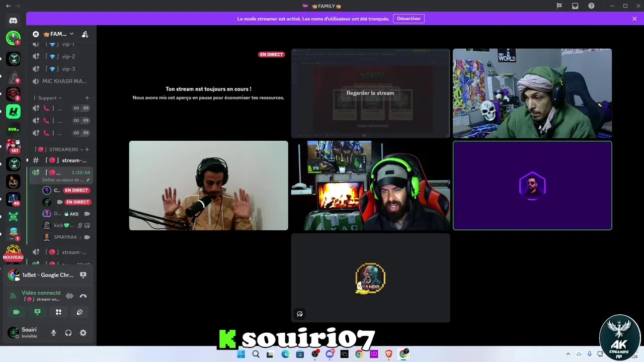Disconnect from voice channel hang-up icon
This screenshot has width=644, height=362.
tap(83, 296)
